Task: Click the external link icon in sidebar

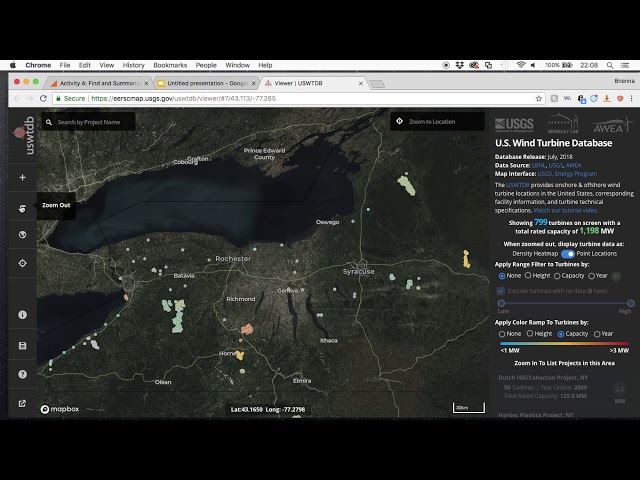Action: click(22, 403)
